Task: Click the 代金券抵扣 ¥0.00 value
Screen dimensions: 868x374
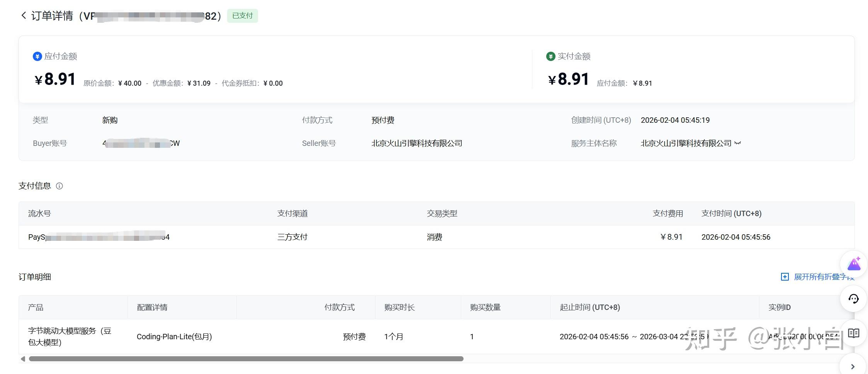Action: (273, 83)
